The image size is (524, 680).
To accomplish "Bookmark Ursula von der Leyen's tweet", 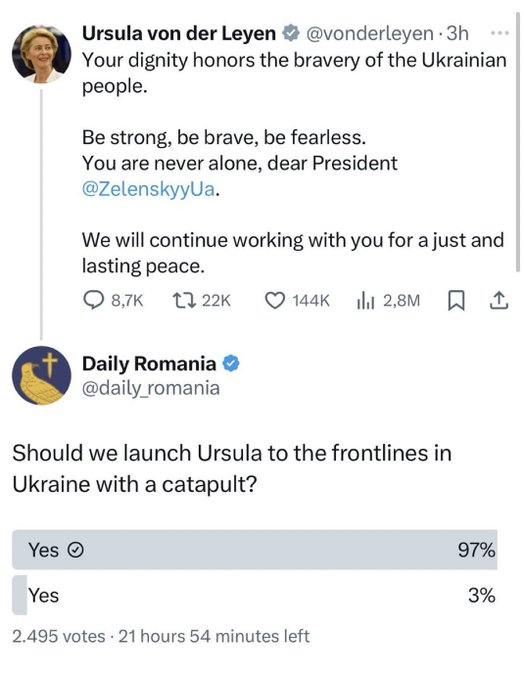I will (456, 301).
